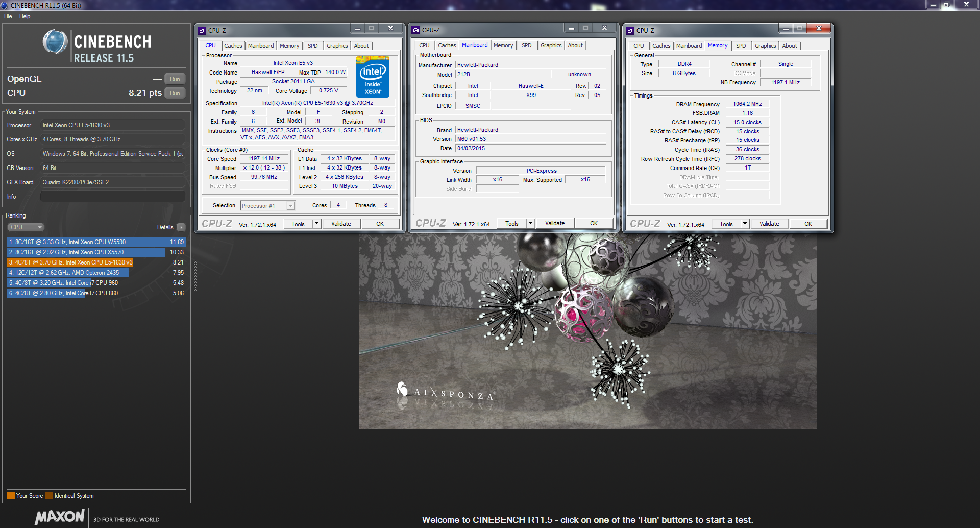Switch to CPU tab in Memory window
Screen dimensions: 980x528
(639, 46)
